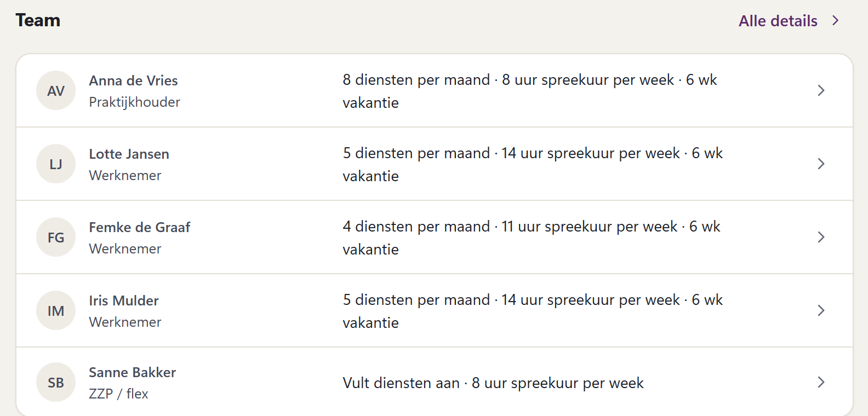This screenshot has width=868, height=416.
Task: Click the arrow next to Alle details
Action: point(835,20)
